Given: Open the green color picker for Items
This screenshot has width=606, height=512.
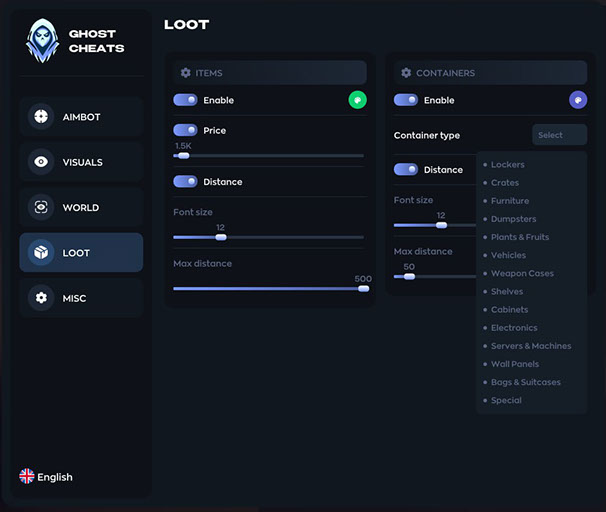Looking at the screenshot, I should 357,100.
